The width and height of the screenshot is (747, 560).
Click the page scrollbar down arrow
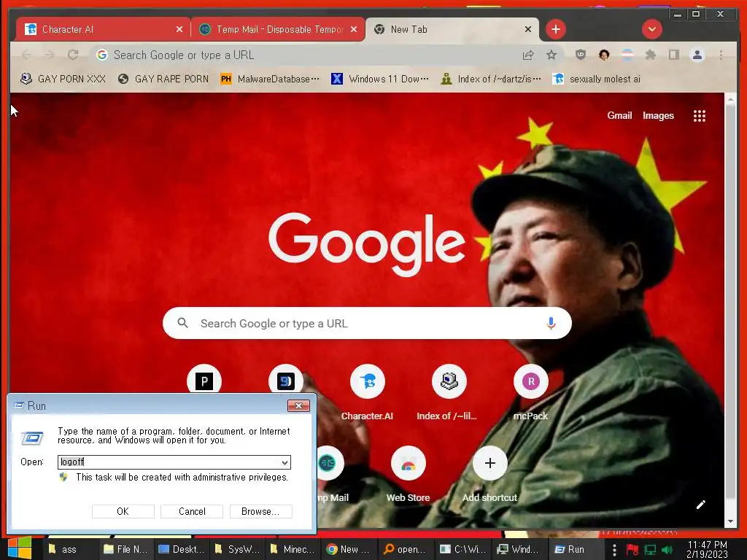(x=729, y=521)
